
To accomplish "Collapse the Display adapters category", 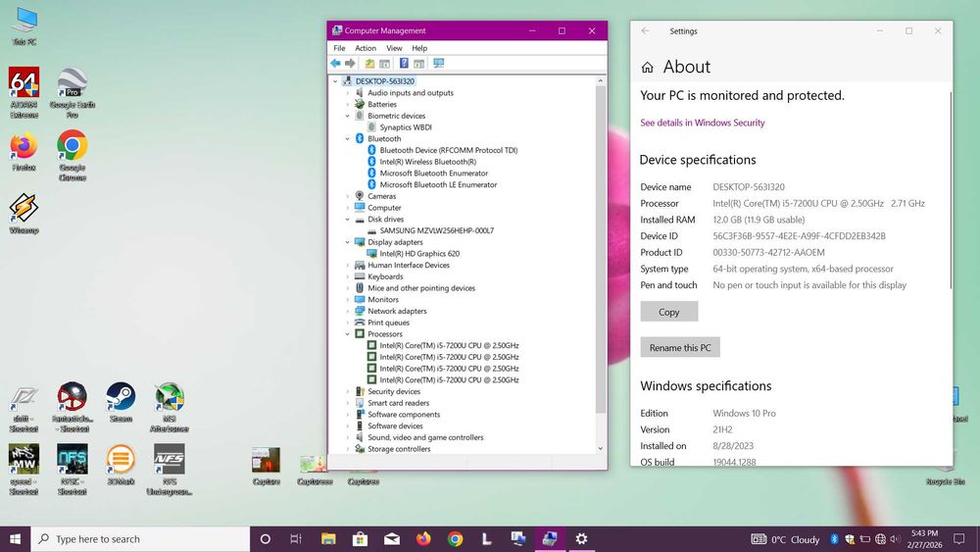I will pyautogui.click(x=348, y=242).
